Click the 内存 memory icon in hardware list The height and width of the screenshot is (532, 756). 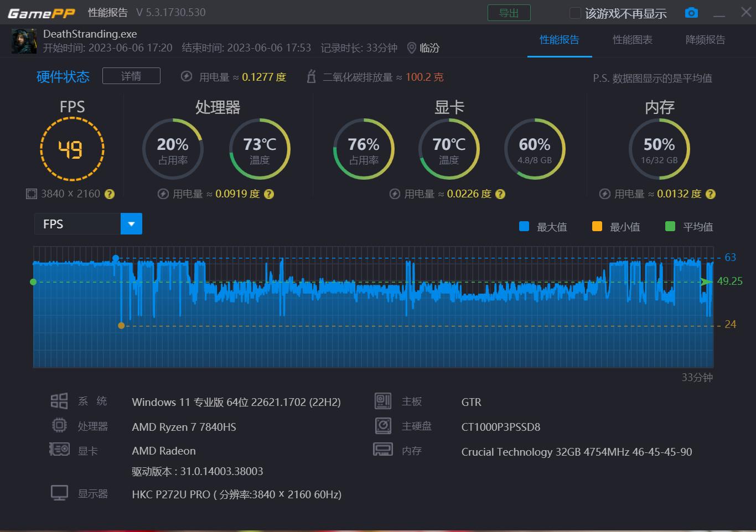382,450
